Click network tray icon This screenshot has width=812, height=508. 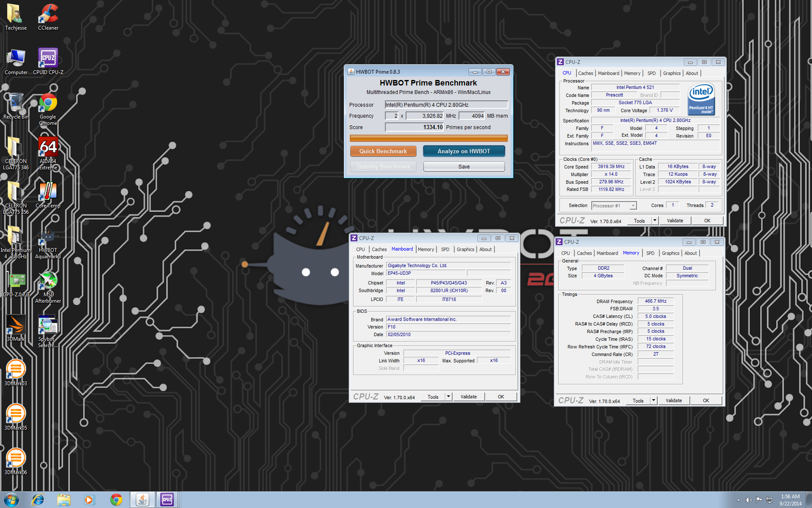769,500
